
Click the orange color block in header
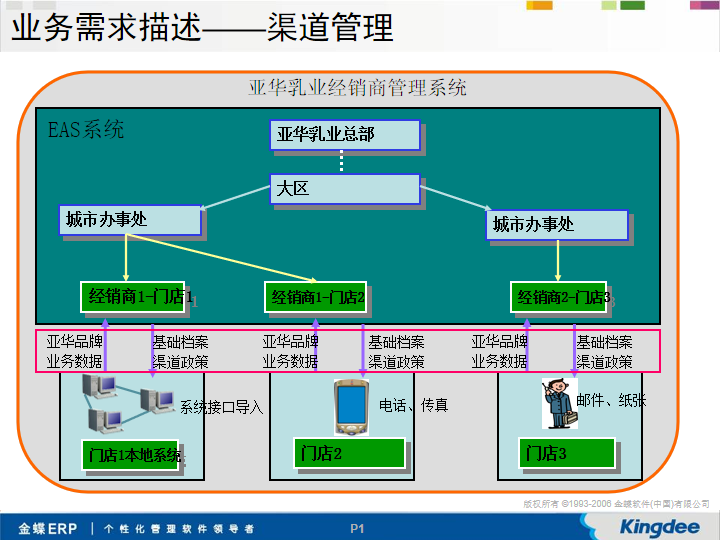[x=540, y=5]
